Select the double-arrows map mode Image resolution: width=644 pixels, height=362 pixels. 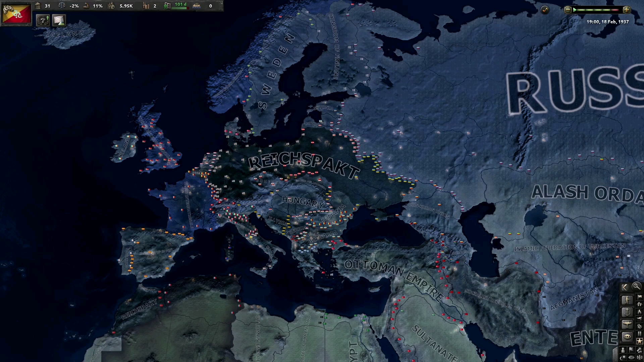(640, 304)
